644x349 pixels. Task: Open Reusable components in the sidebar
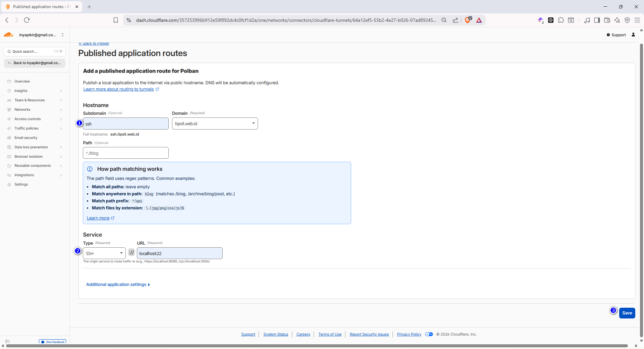[33, 166]
